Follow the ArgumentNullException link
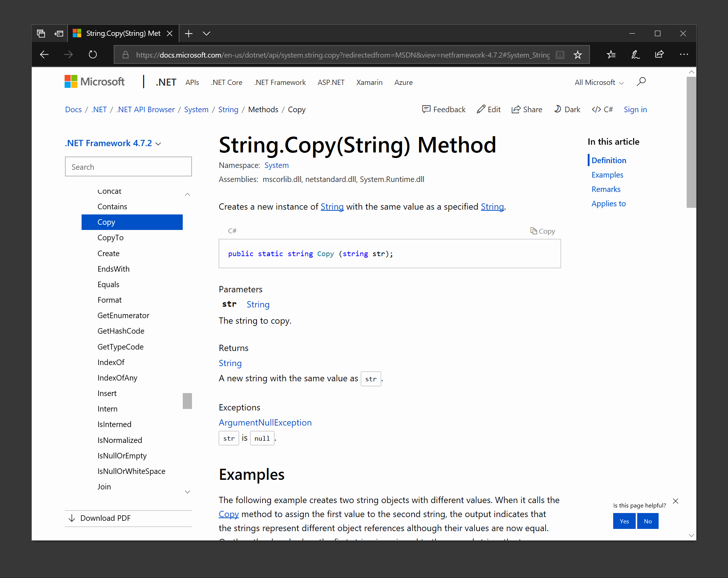The image size is (728, 578). click(x=265, y=422)
